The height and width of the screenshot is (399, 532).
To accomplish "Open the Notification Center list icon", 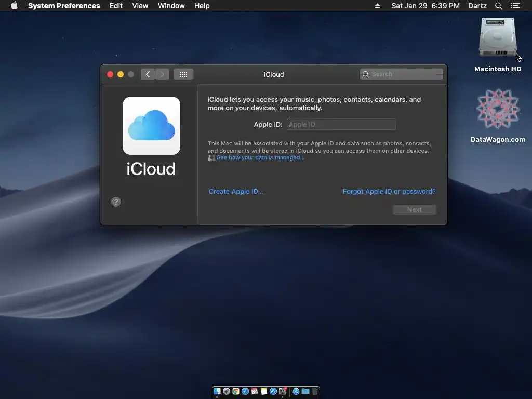I will [515, 6].
